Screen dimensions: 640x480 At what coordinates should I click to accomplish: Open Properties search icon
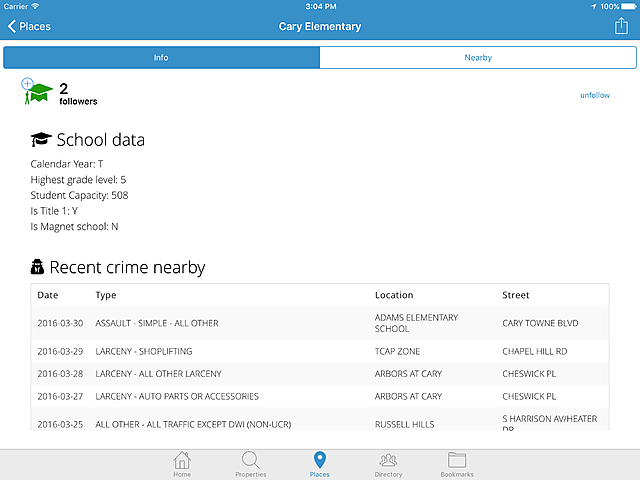pos(250,464)
